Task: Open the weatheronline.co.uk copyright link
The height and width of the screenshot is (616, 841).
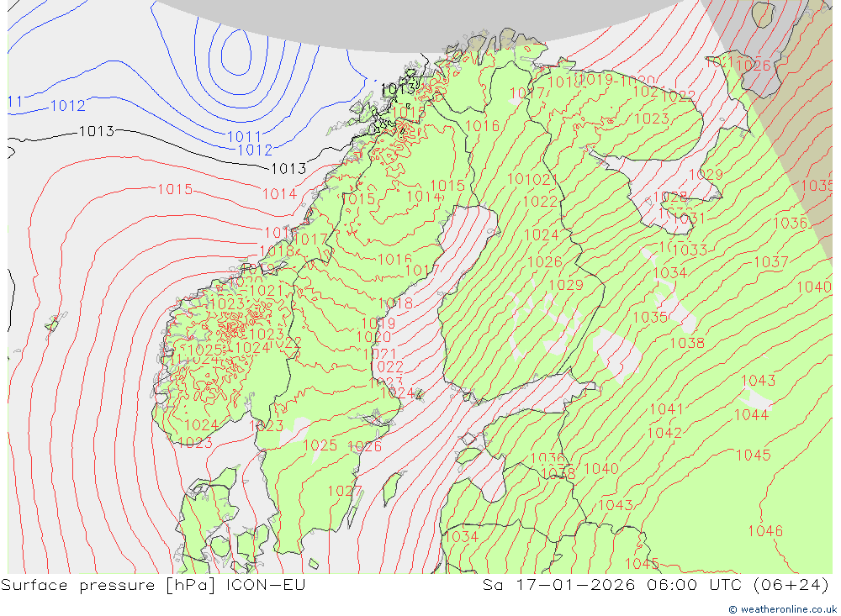Action: 782,609
